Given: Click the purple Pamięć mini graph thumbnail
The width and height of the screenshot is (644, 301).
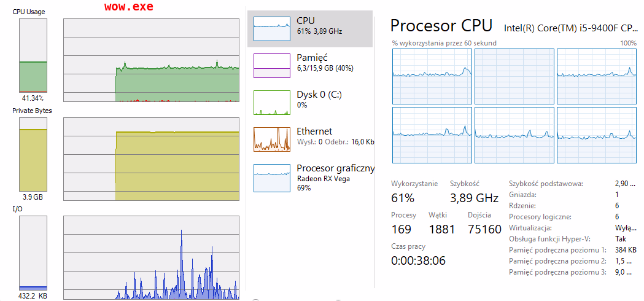Looking at the screenshot, I should [272, 65].
